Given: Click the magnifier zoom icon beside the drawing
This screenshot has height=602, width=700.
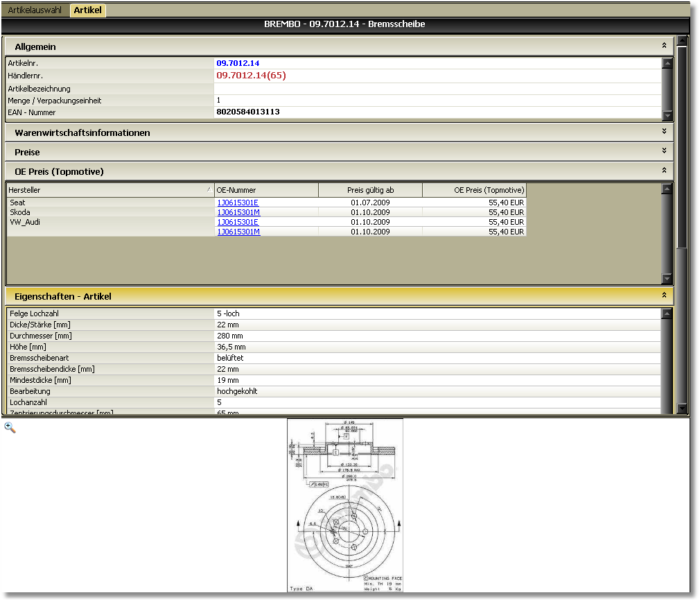Looking at the screenshot, I should (x=10, y=427).
